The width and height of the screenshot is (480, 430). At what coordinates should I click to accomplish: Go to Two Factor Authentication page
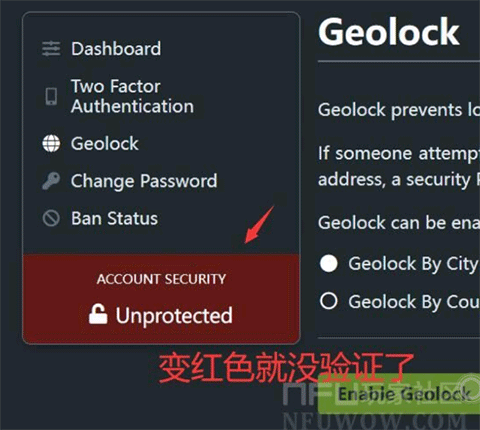pyautogui.click(x=132, y=96)
